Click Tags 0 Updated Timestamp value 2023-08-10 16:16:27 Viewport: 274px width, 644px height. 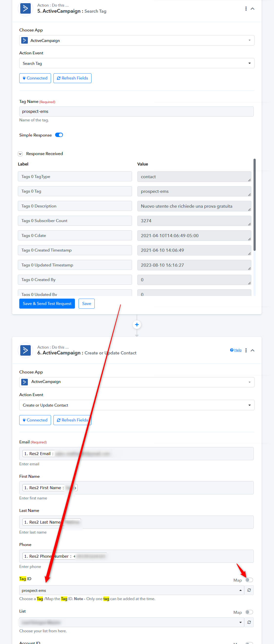click(194, 265)
